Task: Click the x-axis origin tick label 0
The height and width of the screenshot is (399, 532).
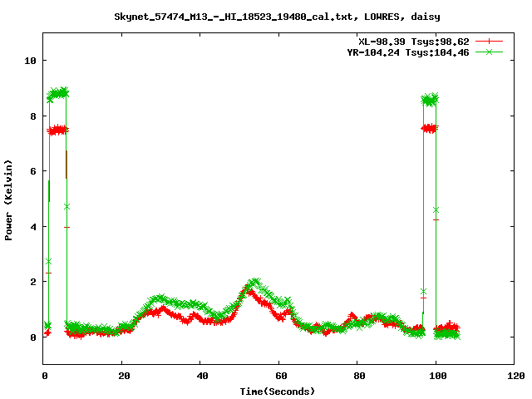Action: (45, 376)
